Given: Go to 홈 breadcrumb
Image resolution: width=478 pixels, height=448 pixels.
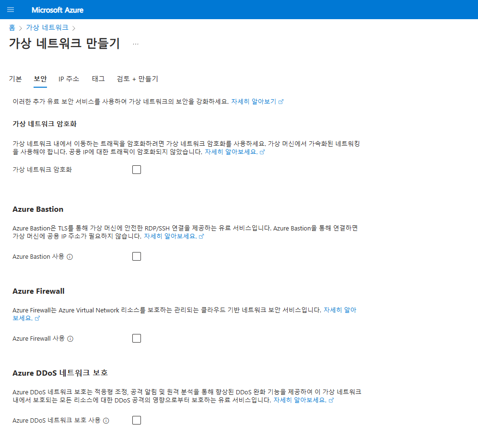Looking at the screenshot, I should tap(12, 28).
